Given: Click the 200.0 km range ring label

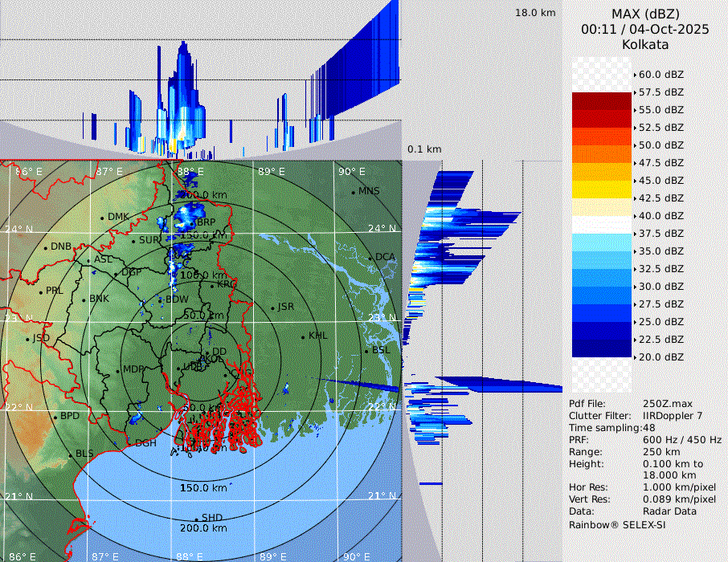Looking at the screenshot, I should click(204, 528).
